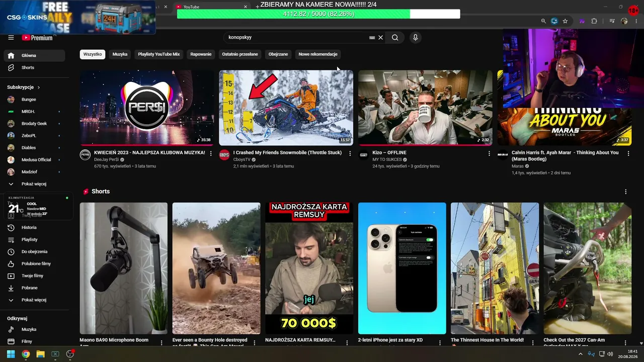Open the Madziof subscription channel
Image resolution: width=644 pixels, height=362 pixels.
(34, 172)
